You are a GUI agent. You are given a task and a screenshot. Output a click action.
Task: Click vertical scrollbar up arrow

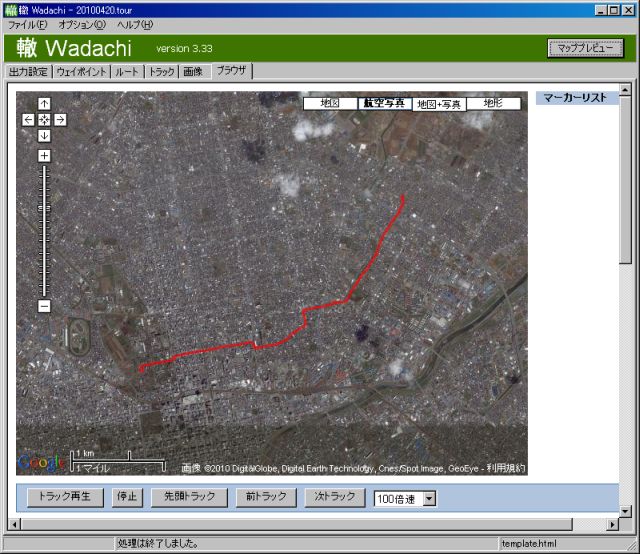pos(625,89)
